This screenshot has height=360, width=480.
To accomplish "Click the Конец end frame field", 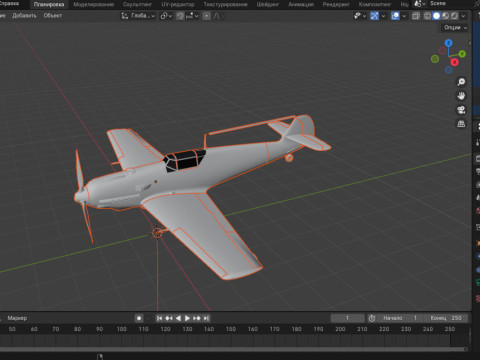I will pos(446,318).
